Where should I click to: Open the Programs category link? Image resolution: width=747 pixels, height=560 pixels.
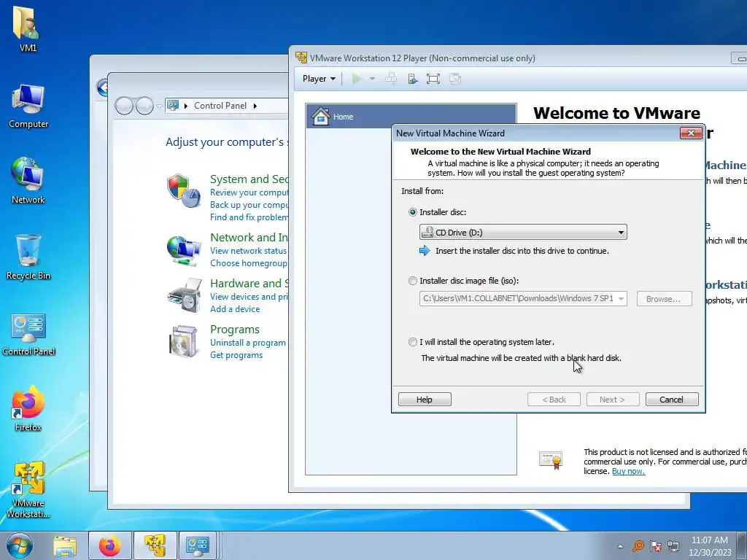click(235, 330)
